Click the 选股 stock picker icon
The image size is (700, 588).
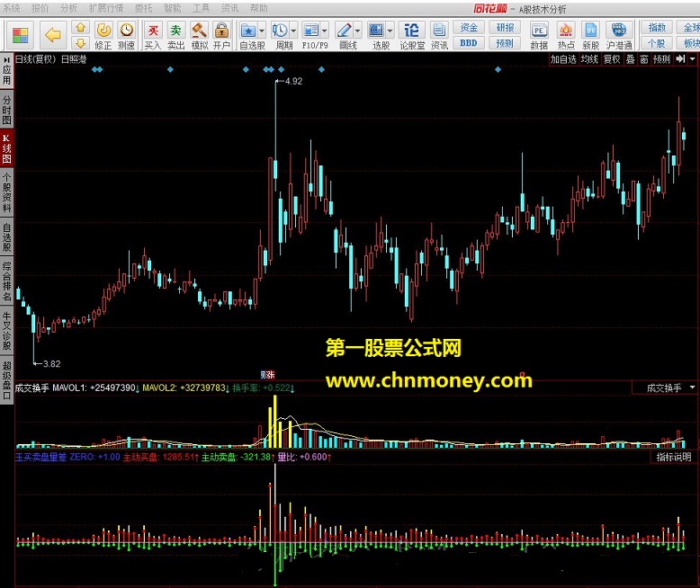click(376, 31)
